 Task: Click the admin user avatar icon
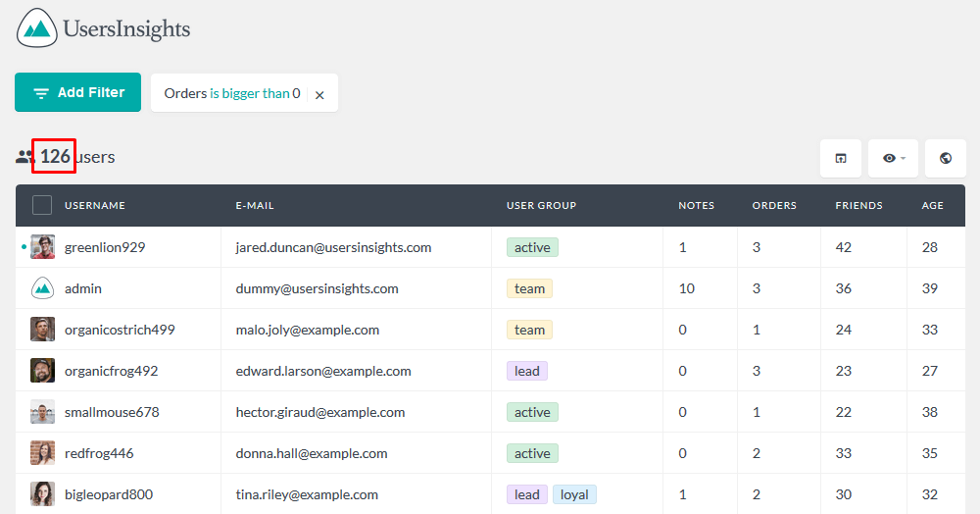click(x=42, y=288)
